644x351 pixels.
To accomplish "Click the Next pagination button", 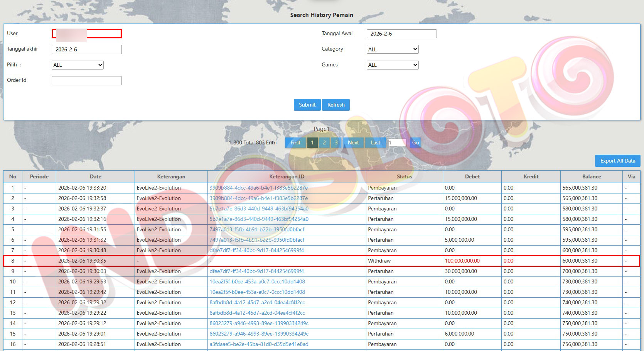I will coord(353,143).
